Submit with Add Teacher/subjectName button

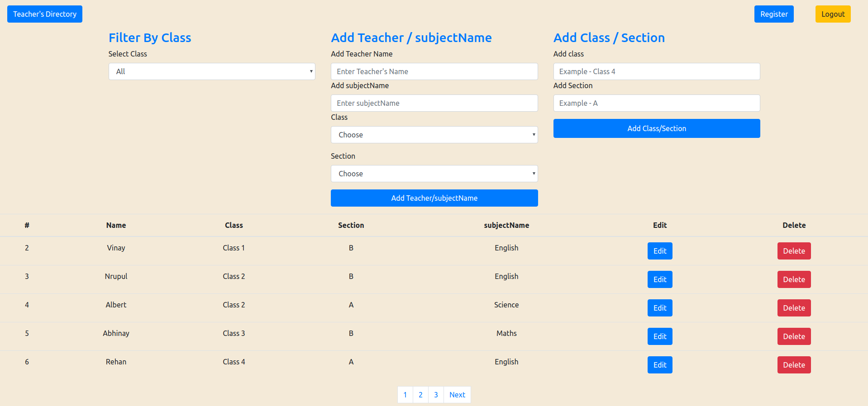tap(434, 198)
